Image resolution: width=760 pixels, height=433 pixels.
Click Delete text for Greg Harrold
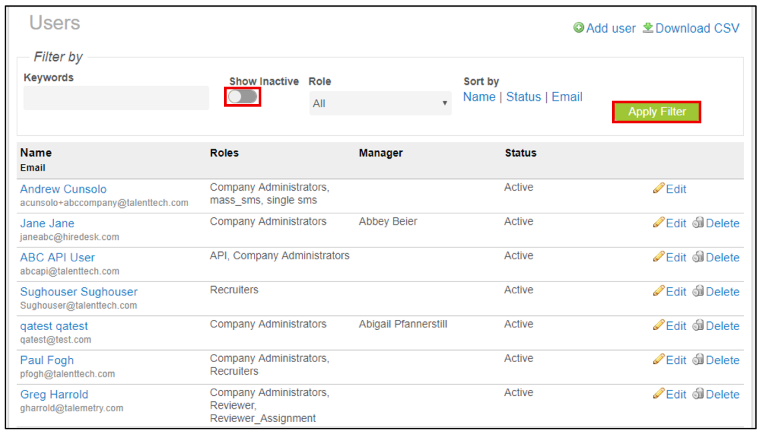(x=723, y=395)
